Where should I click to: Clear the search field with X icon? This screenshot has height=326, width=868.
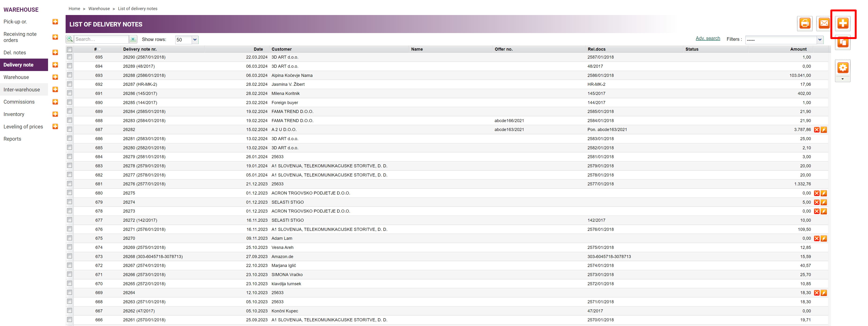pyautogui.click(x=133, y=39)
